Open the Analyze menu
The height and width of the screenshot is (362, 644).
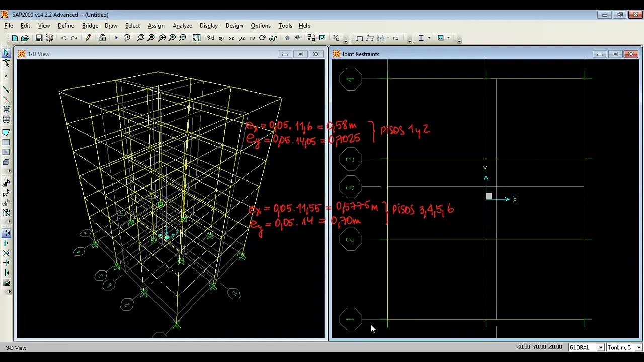point(182,26)
